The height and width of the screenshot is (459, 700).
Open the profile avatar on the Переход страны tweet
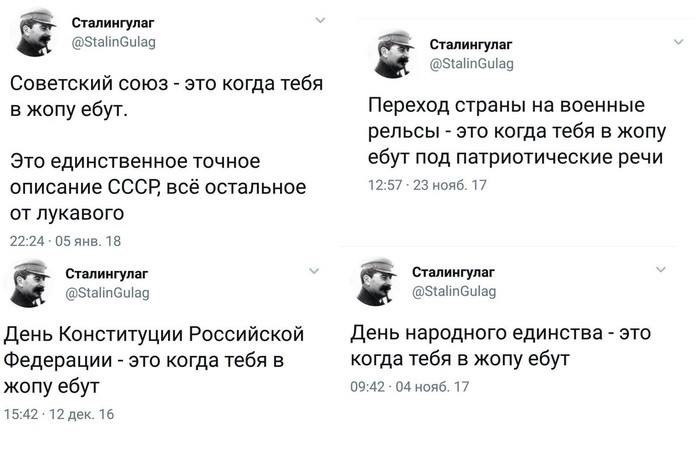tap(394, 55)
